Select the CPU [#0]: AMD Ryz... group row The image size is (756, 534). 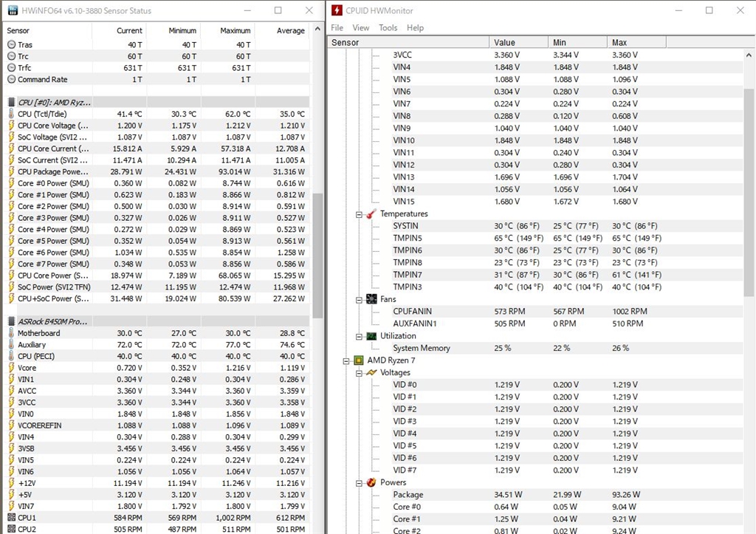(x=157, y=102)
